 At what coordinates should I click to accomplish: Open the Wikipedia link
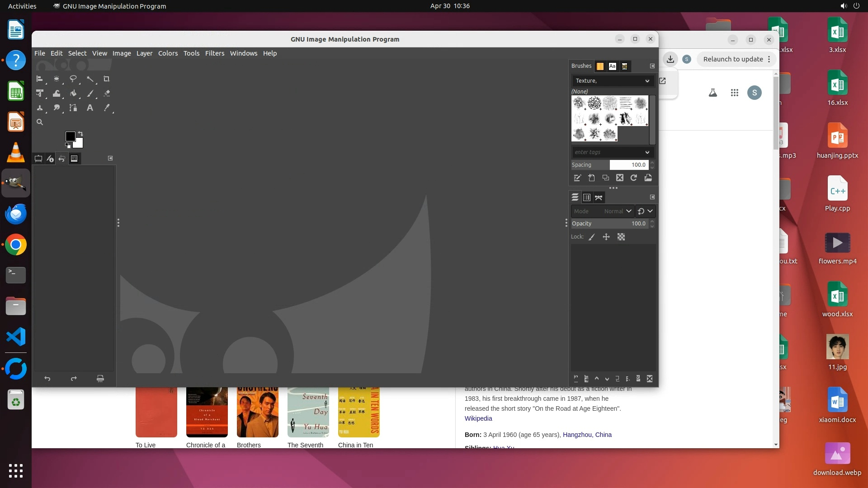[x=478, y=418]
